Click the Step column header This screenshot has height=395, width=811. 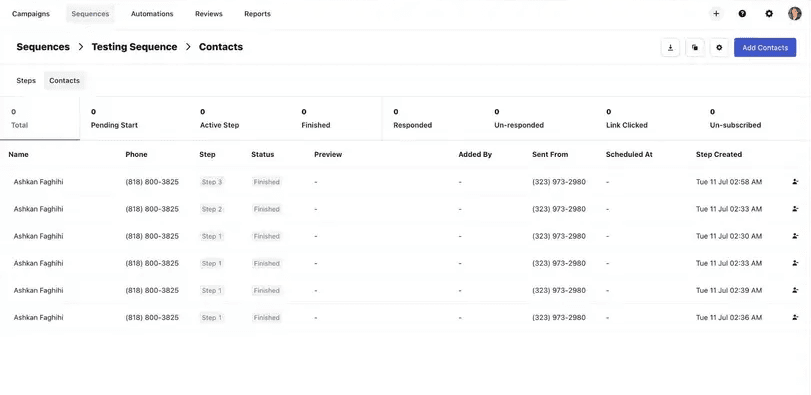tap(207, 155)
